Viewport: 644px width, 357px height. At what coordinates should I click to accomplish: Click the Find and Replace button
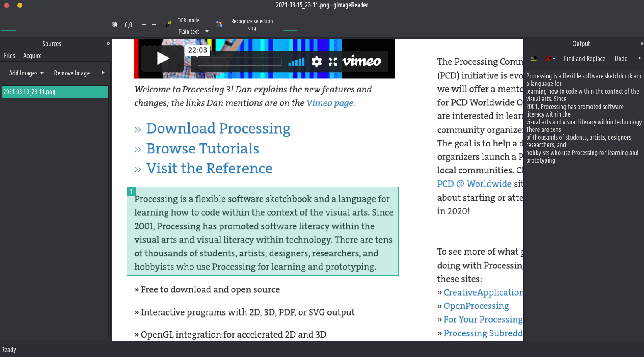point(584,58)
